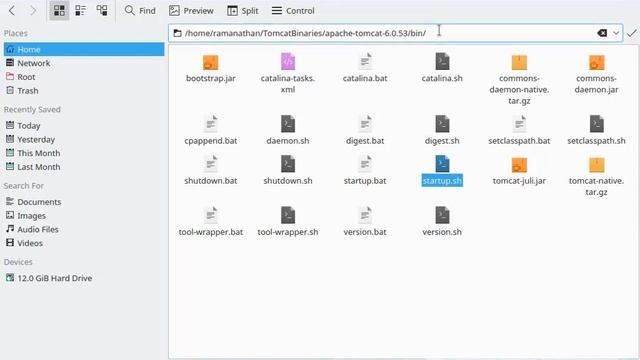
Task: Select the digest.sh script icon
Action: tap(442, 124)
